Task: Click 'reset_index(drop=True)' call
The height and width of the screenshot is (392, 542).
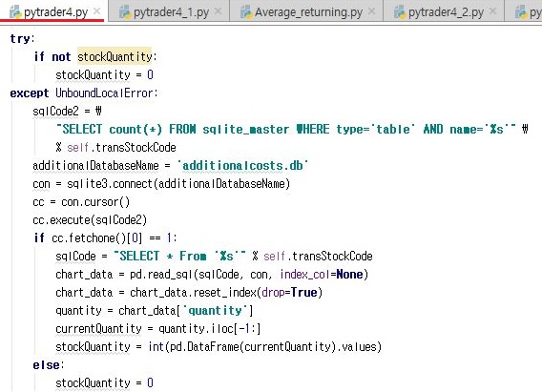Action: (x=258, y=293)
